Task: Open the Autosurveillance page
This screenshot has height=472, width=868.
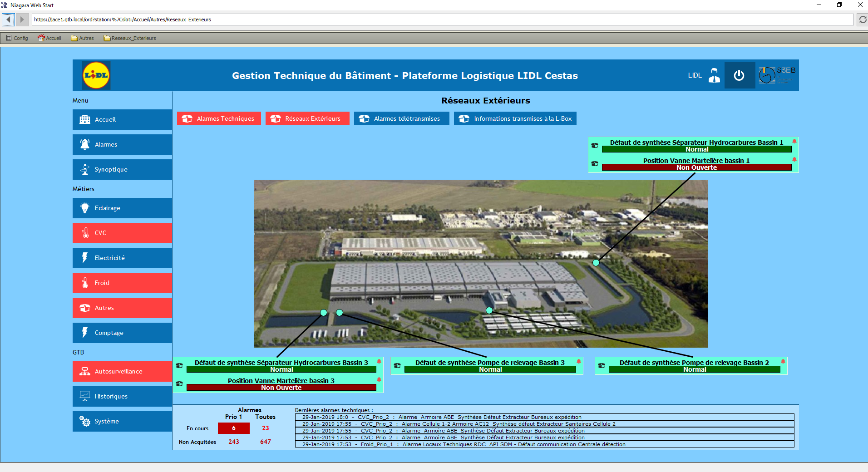Action: click(122, 371)
